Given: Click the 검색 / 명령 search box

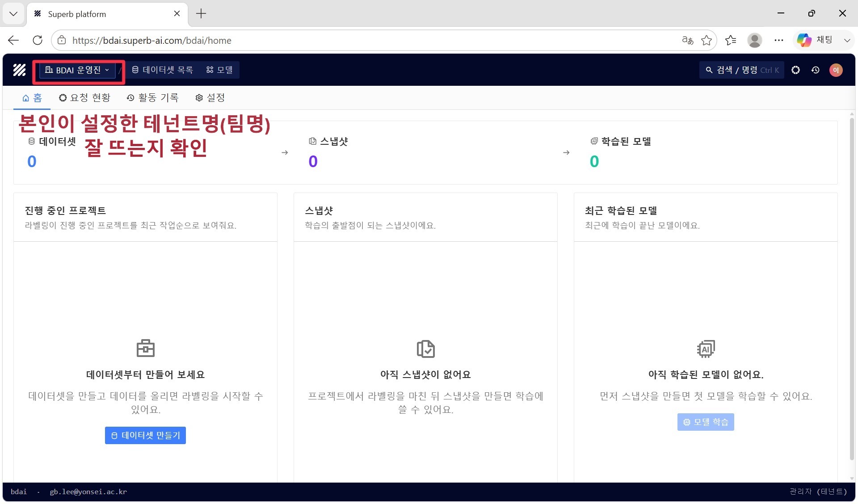Looking at the screenshot, I should pos(741,70).
